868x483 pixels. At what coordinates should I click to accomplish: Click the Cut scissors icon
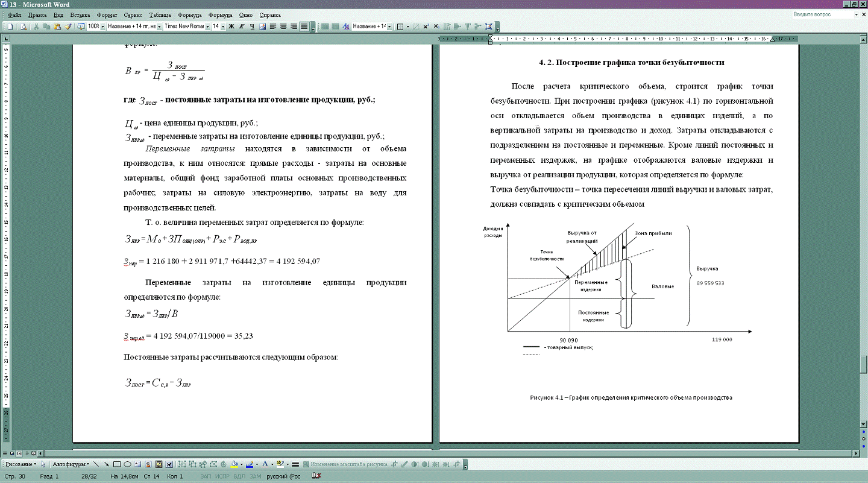[x=37, y=27]
